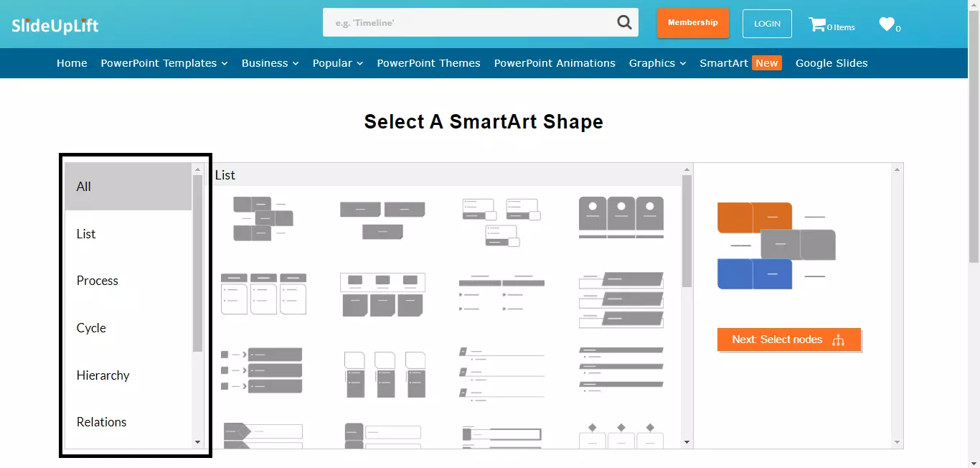
Task: Expand the Graphics dropdown menu
Action: click(657, 63)
